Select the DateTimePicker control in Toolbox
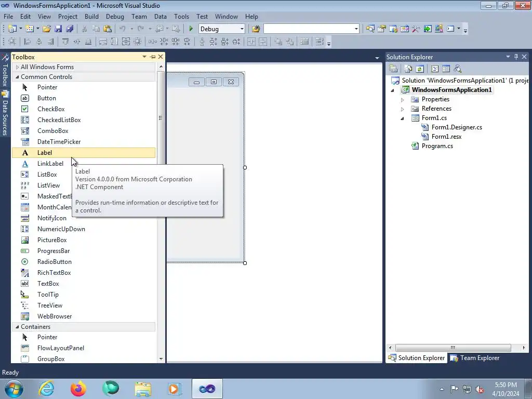Image resolution: width=532 pixels, height=399 pixels. click(x=84, y=141)
